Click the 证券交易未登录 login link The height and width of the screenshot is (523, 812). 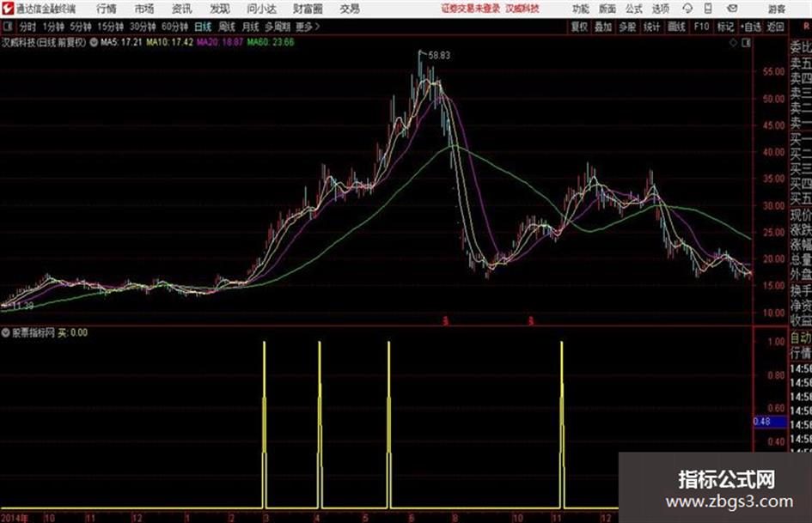pos(471,9)
